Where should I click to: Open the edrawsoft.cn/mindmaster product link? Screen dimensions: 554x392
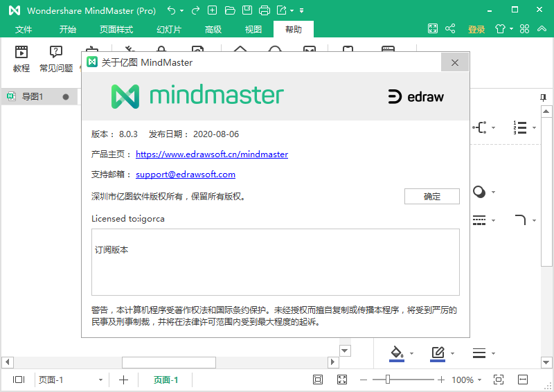pos(212,154)
